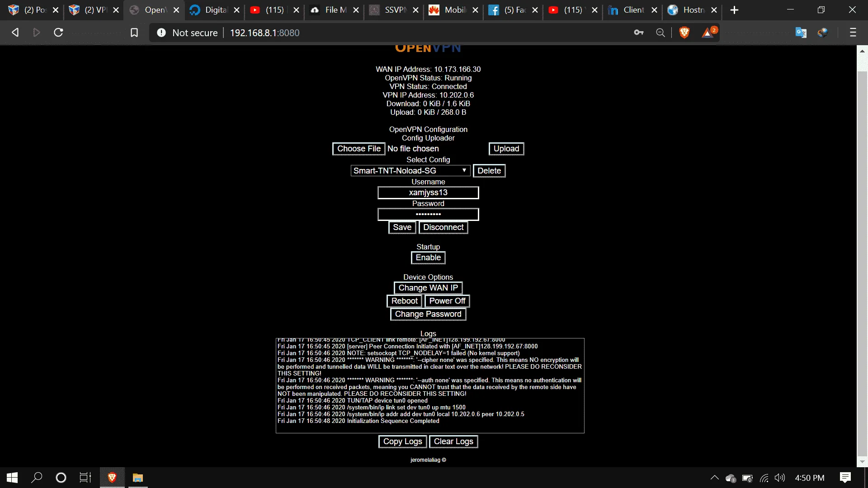Power Off the device
The image size is (868, 488).
pyautogui.click(x=447, y=301)
